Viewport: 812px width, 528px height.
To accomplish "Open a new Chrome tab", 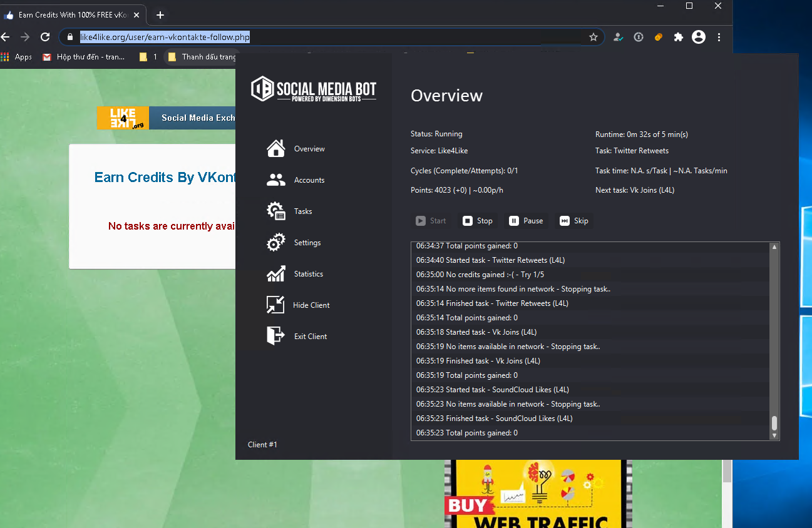I will point(160,15).
